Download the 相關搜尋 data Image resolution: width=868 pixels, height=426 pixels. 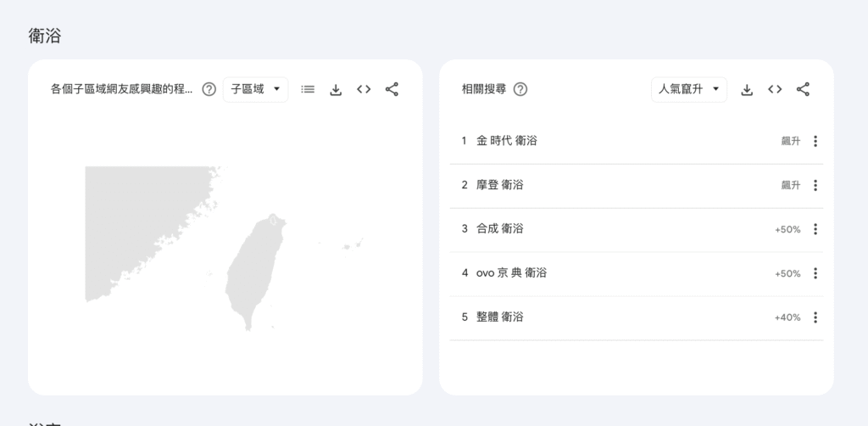pos(747,89)
